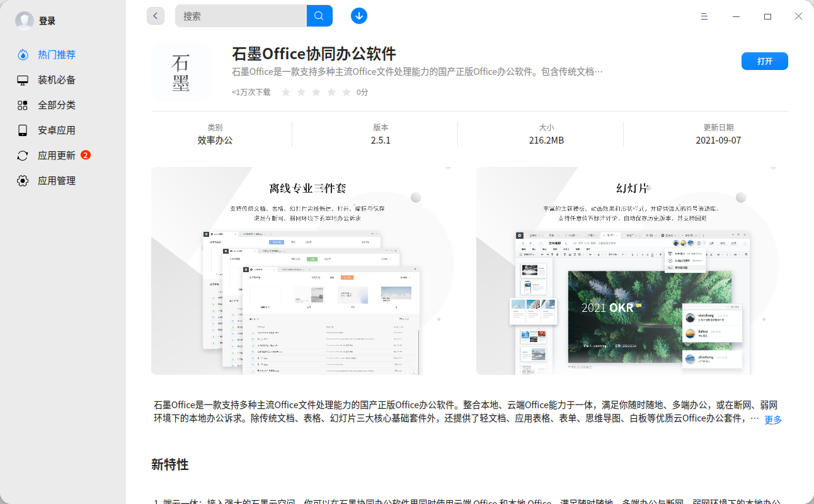Viewport: 814px width, 504px height.
Task: Click the 应用更新 refresh icon
Action: [23, 156]
